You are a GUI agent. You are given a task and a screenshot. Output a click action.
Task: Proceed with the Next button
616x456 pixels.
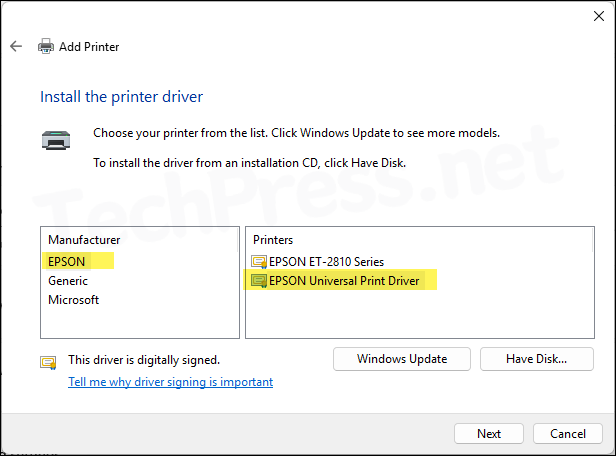pos(489,434)
